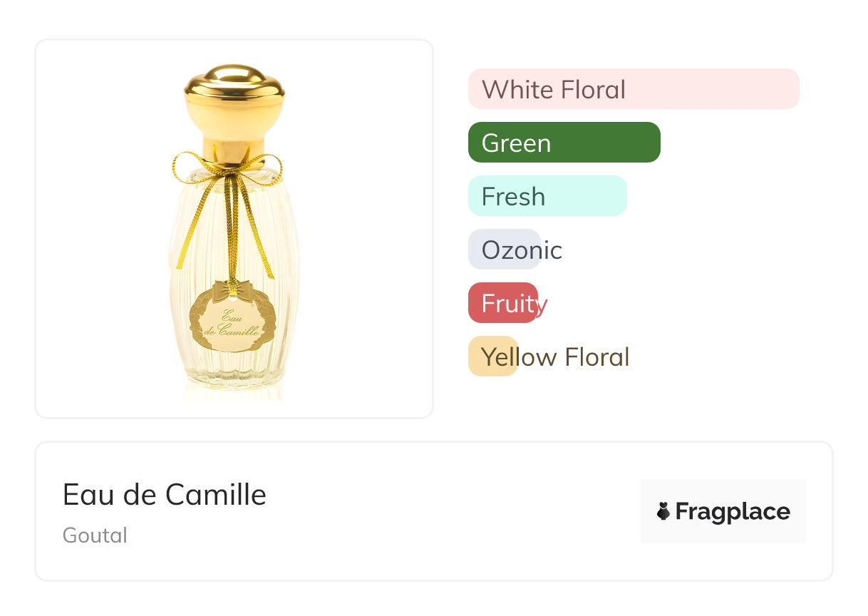
Task: Click the Fragplace perfume bottle logo icon
Action: point(663,511)
